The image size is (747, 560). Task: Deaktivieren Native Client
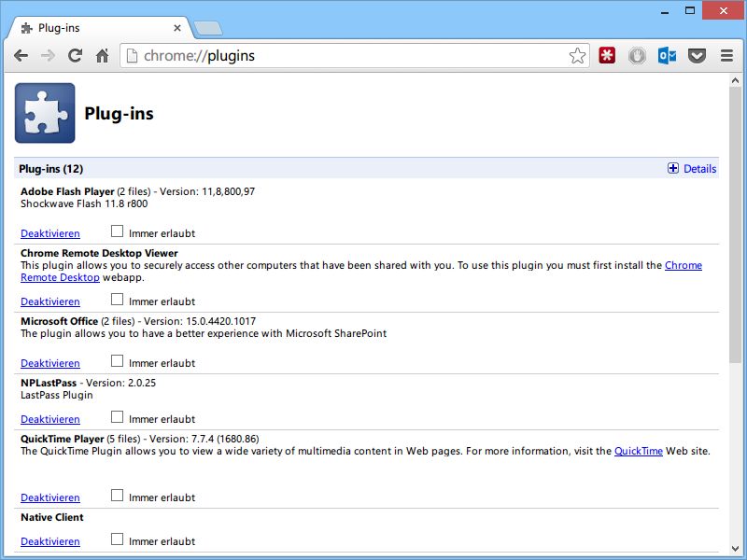tap(50, 541)
